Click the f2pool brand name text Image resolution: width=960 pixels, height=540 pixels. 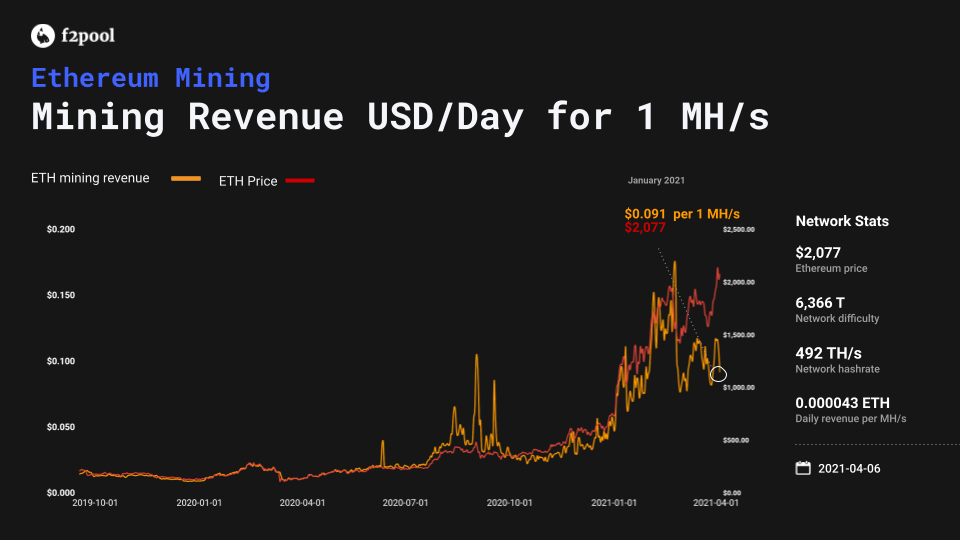click(88, 36)
